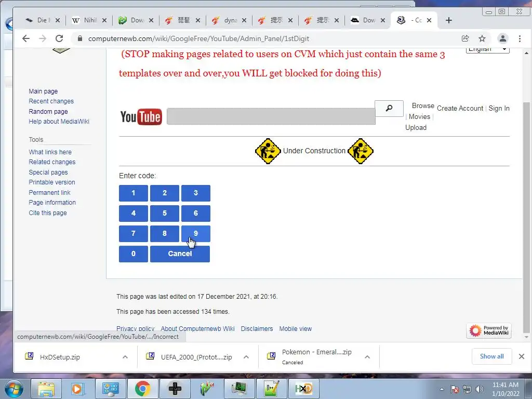Open Page information link
Viewport: 532px width, 399px height.
52,203
